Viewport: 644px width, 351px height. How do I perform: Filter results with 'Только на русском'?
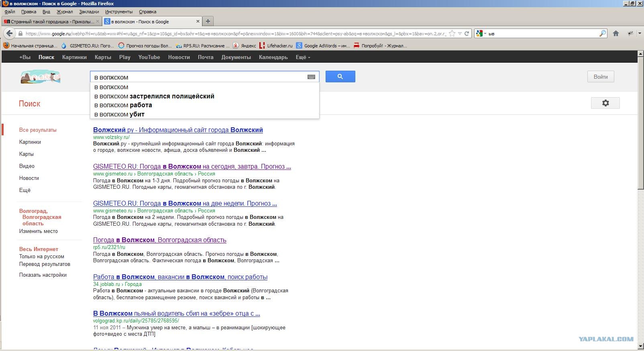click(x=42, y=257)
